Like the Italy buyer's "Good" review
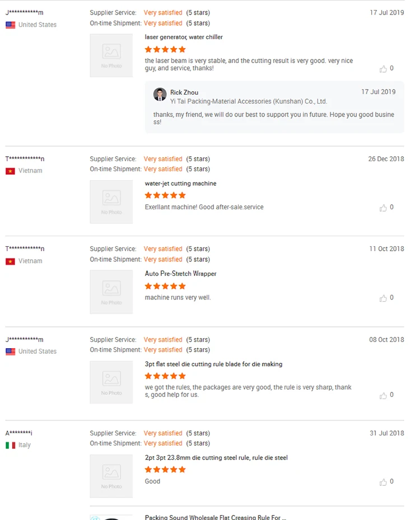 click(x=384, y=482)
